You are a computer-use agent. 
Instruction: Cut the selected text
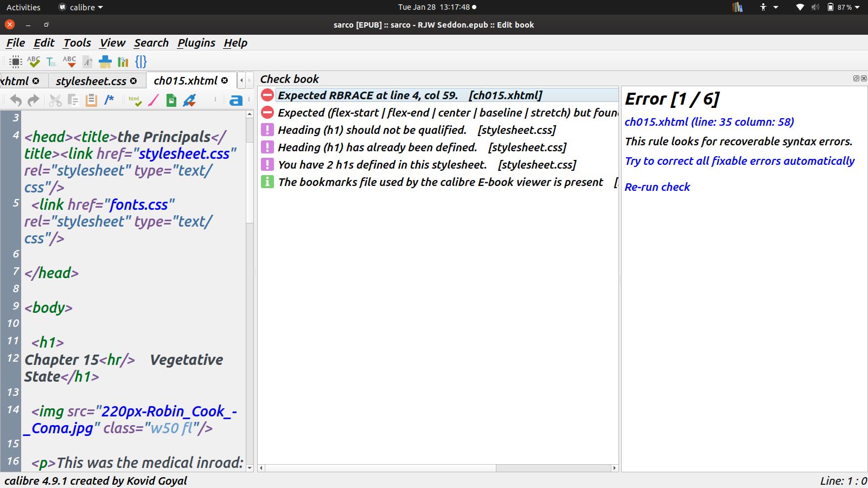tap(55, 100)
